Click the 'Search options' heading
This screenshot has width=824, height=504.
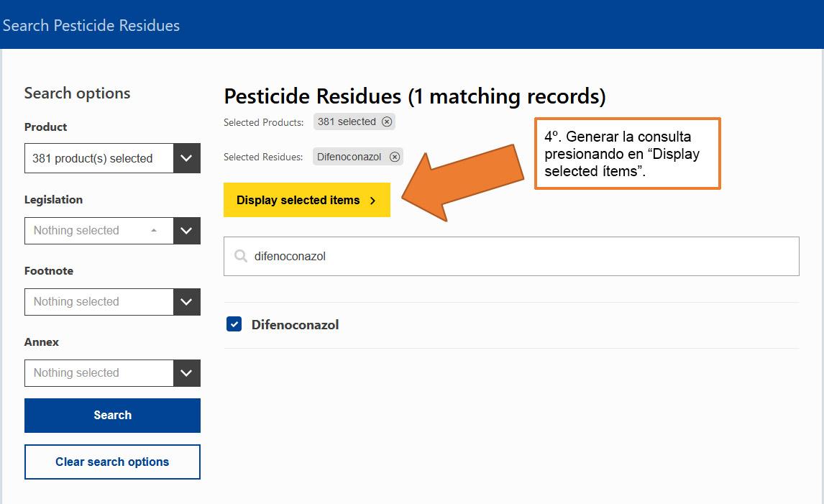tap(77, 93)
